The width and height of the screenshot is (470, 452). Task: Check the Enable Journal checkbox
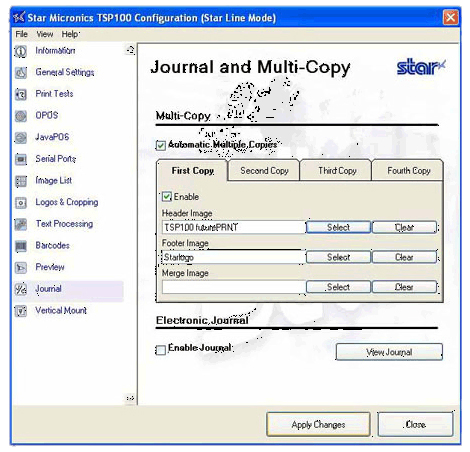(x=161, y=350)
